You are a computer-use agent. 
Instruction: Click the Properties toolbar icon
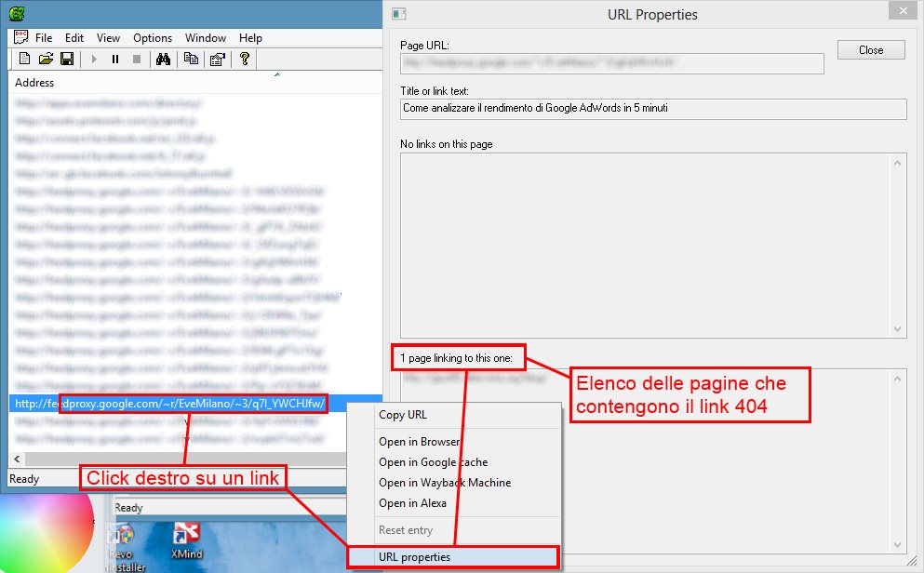tap(218, 59)
